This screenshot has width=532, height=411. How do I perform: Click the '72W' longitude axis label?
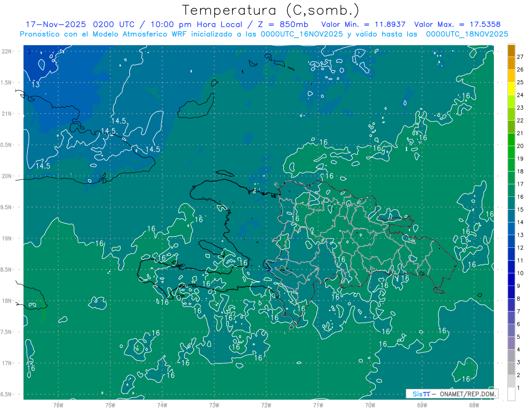[x=266, y=405]
